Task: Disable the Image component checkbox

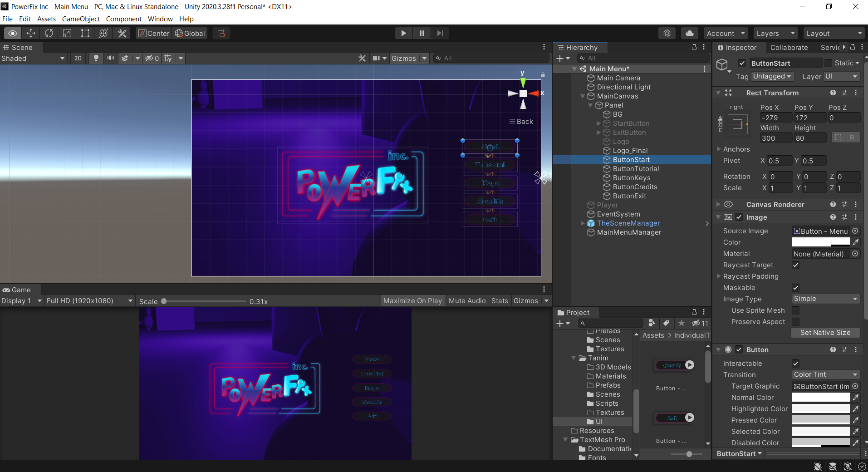Action: point(739,217)
